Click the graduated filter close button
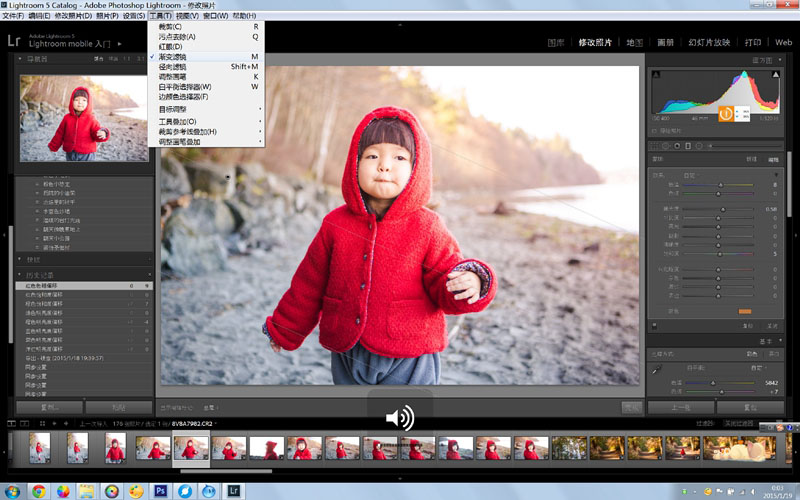The image size is (800, 500). tap(772, 326)
